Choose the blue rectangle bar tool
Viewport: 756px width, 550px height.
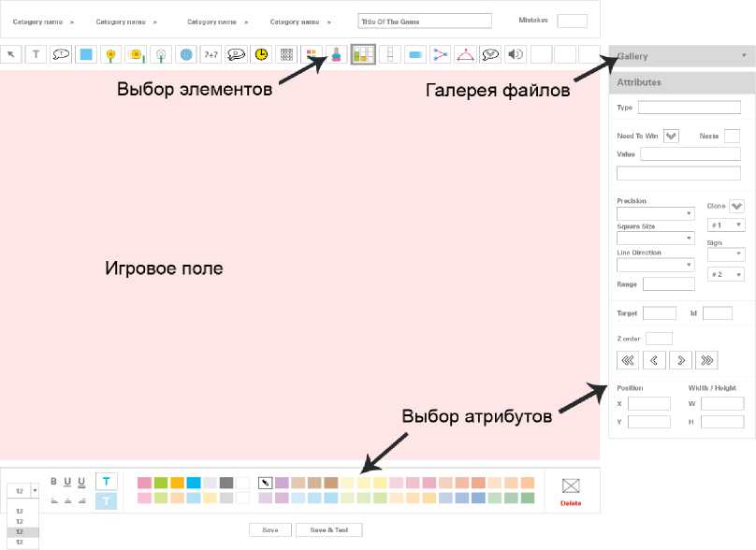[415, 54]
